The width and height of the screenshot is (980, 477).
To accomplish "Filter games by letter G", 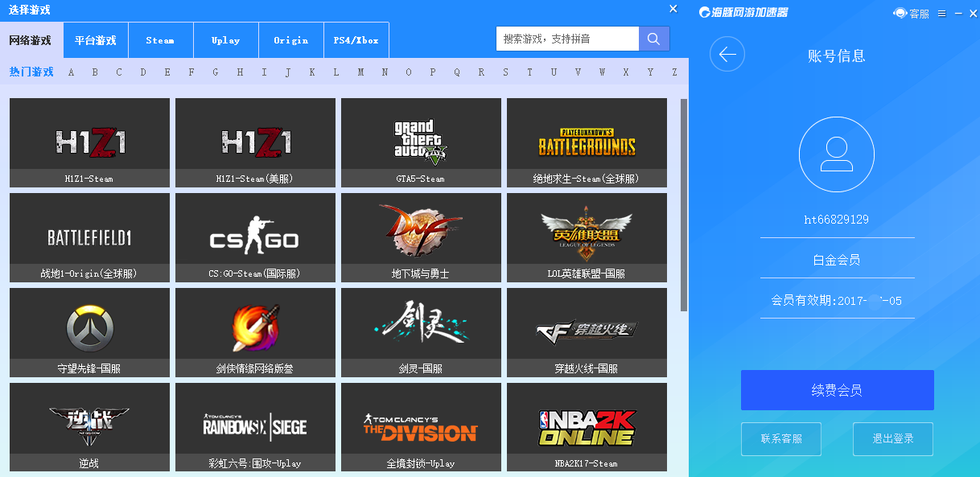I will [x=216, y=72].
